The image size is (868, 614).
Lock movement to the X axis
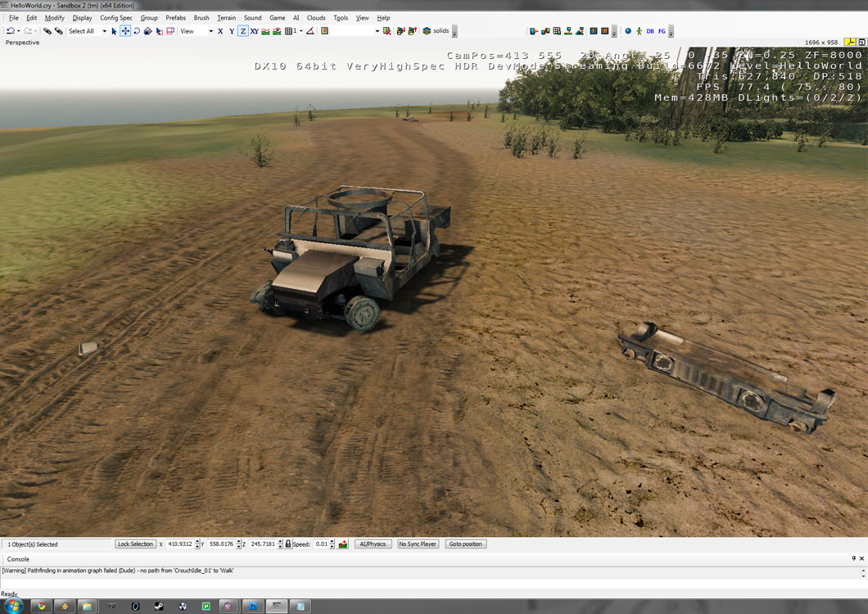coord(220,31)
